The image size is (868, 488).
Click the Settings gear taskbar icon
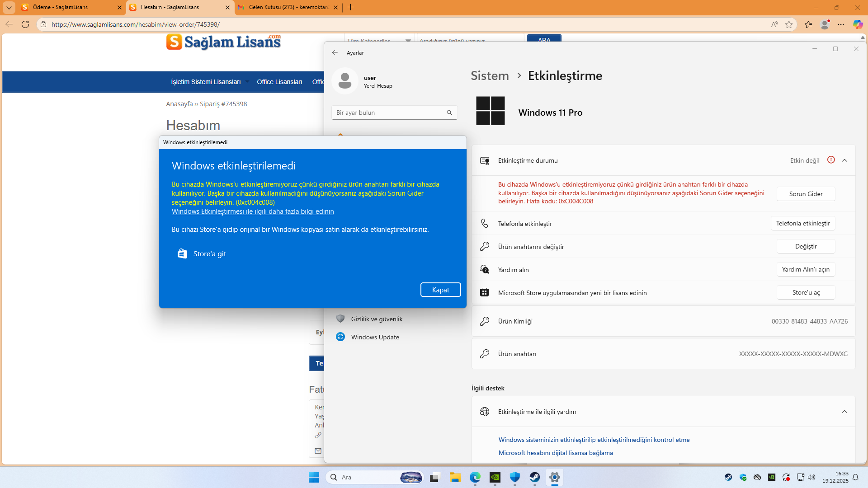tap(555, 477)
